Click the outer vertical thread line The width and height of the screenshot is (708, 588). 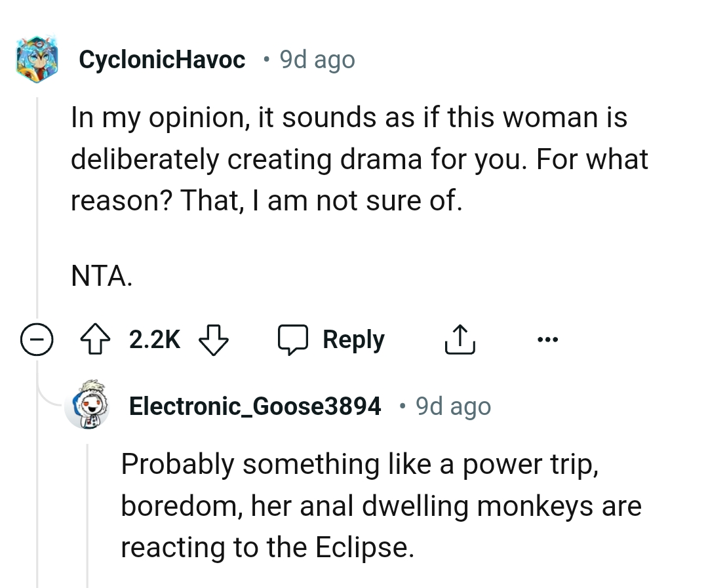click(37, 210)
